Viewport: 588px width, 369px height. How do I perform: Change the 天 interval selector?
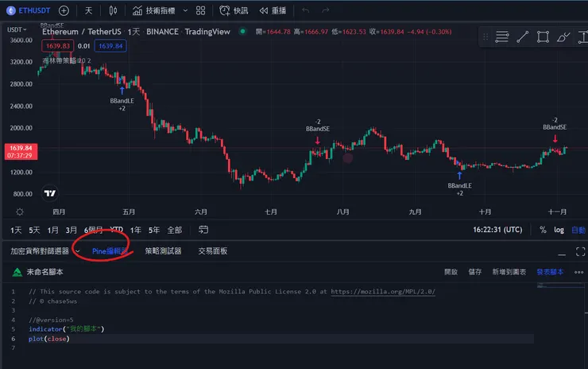[88, 10]
